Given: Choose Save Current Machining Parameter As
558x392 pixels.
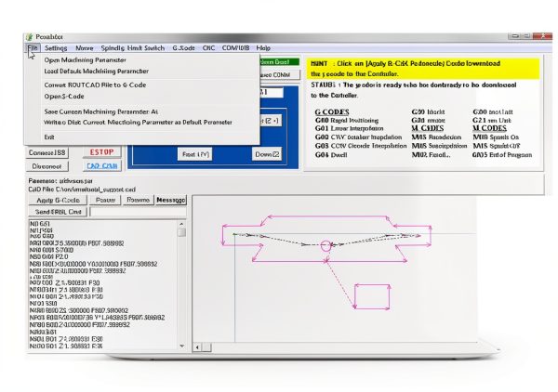Looking at the screenshot, I should point(100,111).
